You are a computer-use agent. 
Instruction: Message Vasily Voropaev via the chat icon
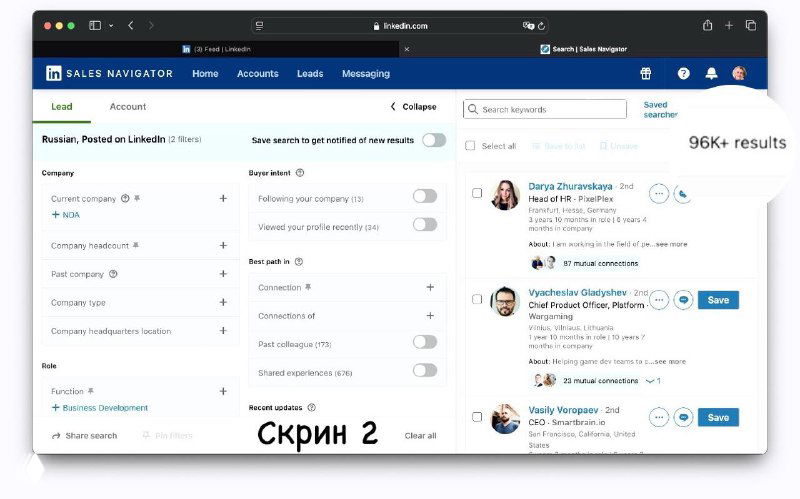click(683, 417)
